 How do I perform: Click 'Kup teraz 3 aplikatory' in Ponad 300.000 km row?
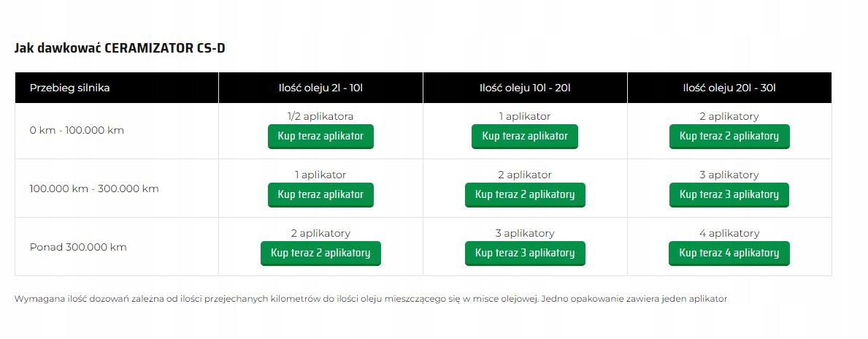coord(525,253)
